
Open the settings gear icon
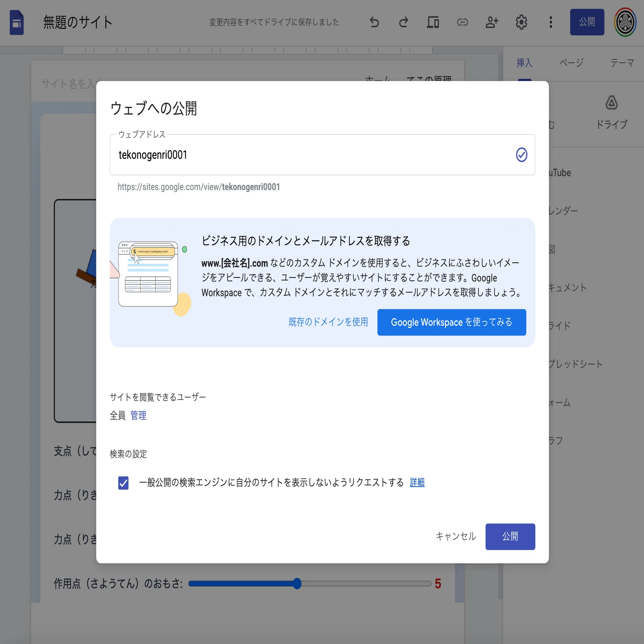[x=521, y=22]
